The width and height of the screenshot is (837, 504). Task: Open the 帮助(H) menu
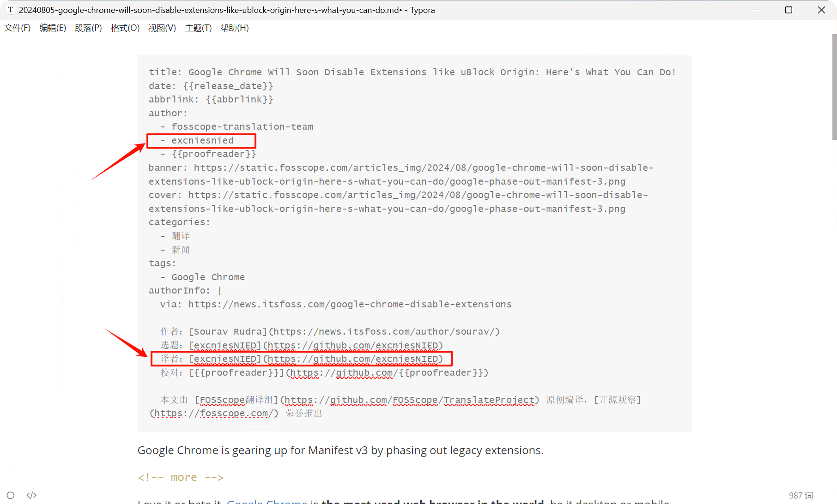point(235,28)
